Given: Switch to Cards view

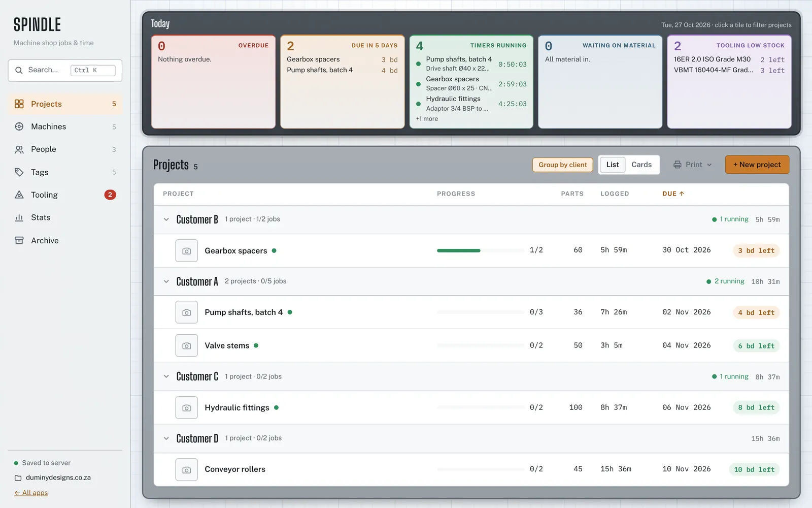Looking at the screenshot, I should click(641, 165).
